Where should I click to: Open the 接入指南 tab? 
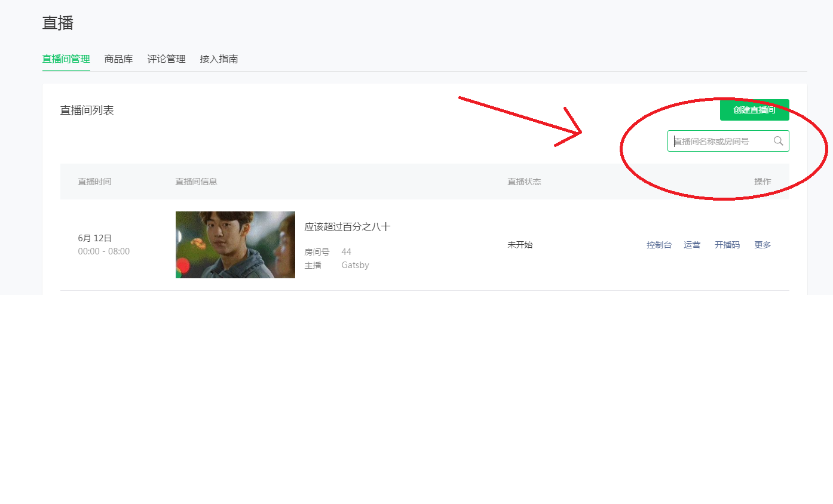point(219,59)
